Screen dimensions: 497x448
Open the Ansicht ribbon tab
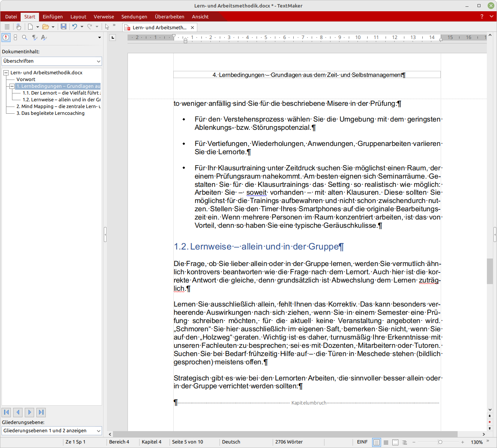[x=200, y=17]
